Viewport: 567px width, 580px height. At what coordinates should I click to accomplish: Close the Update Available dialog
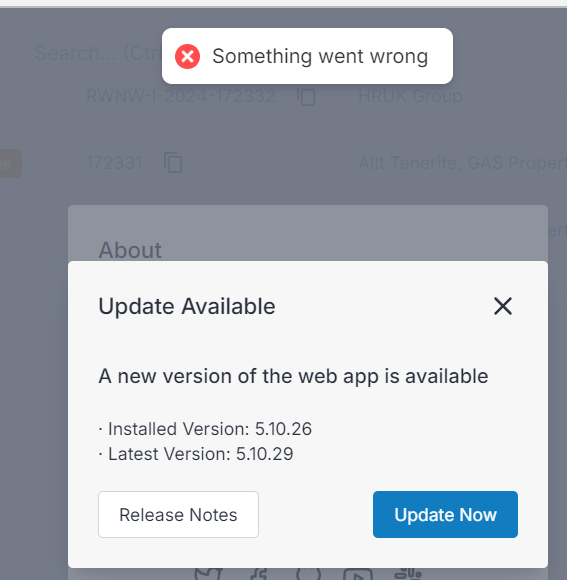(503, 306)
